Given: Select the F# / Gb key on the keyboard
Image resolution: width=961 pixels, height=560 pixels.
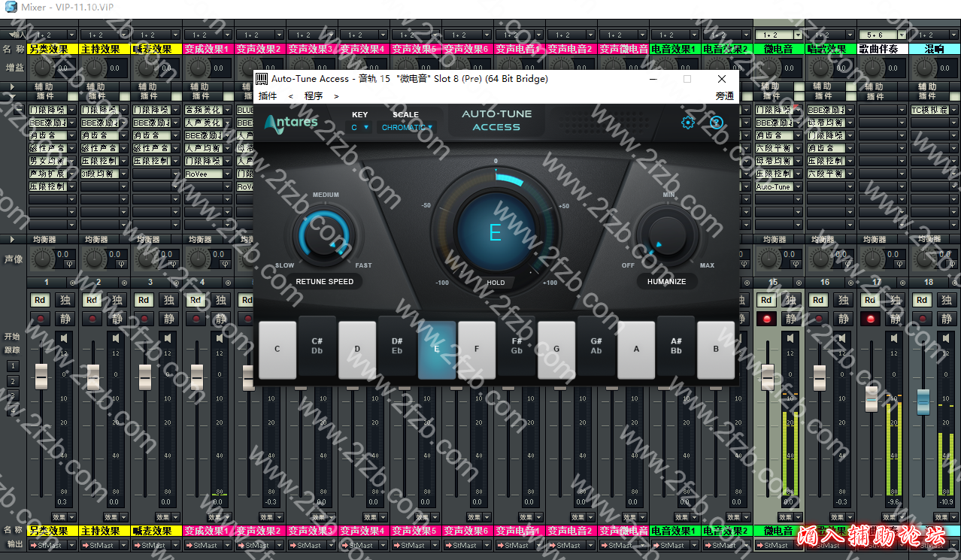Looking at the screenshot, I should pos(517,346).
